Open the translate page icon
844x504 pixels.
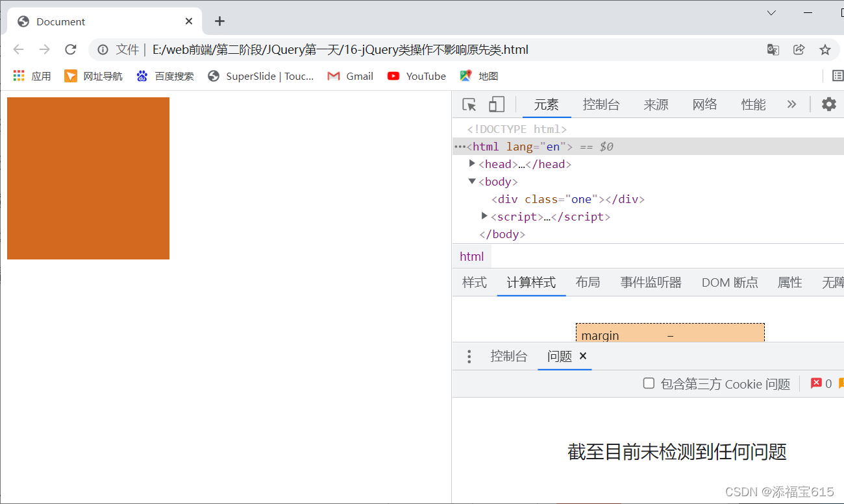773,49
